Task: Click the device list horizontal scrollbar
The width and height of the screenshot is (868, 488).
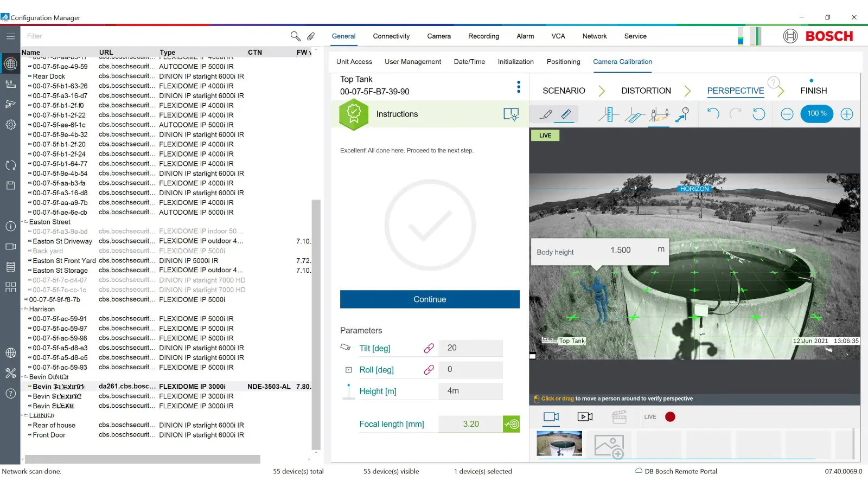Action: (x=143, y=459)
